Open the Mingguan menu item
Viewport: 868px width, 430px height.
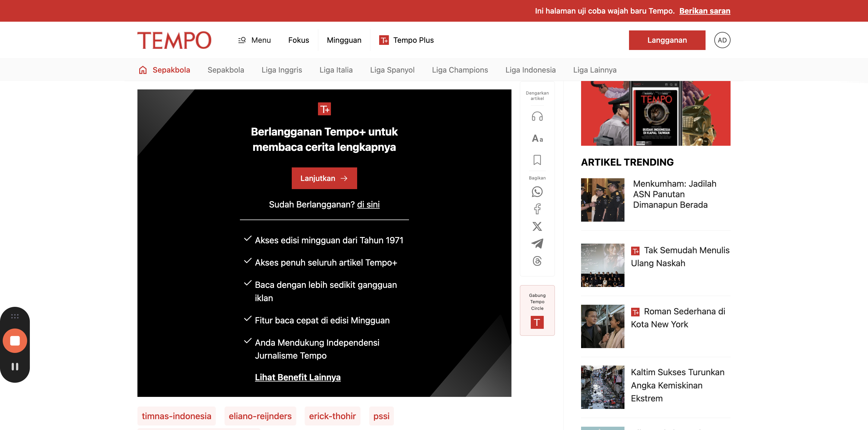[x=344, y=40]
